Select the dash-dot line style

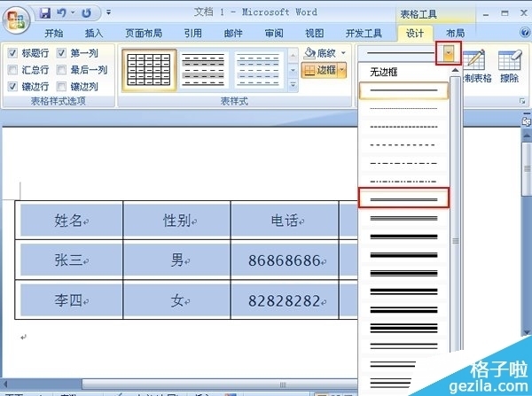(403, 163)
